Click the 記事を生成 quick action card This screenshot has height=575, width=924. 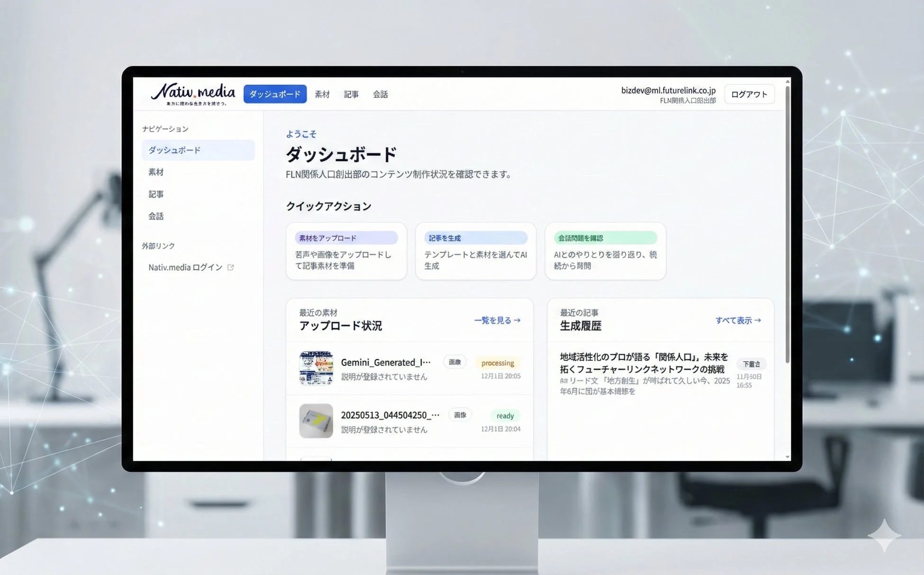(475, 251)
